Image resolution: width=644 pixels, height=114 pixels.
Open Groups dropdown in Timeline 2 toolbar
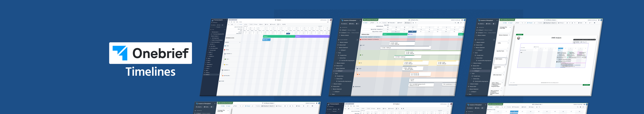click(x=256, y=24)
